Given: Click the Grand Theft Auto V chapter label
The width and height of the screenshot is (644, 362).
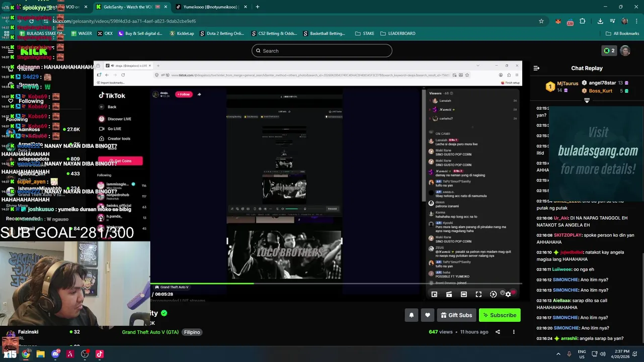Looking at the screenshot, I should [172, 287].
